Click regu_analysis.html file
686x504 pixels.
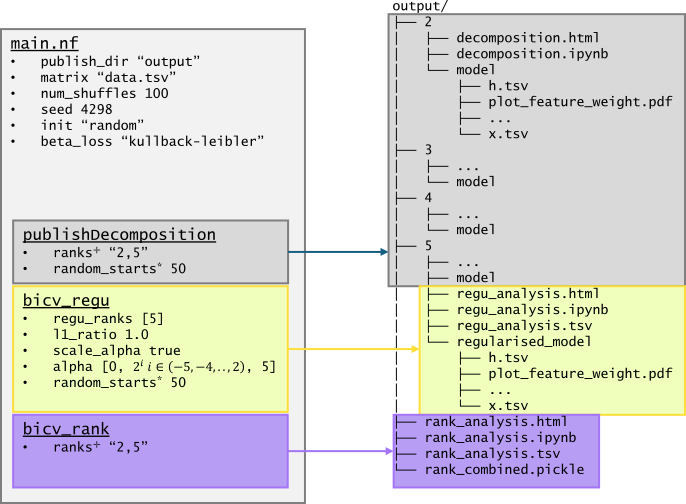tap(528, 294)
